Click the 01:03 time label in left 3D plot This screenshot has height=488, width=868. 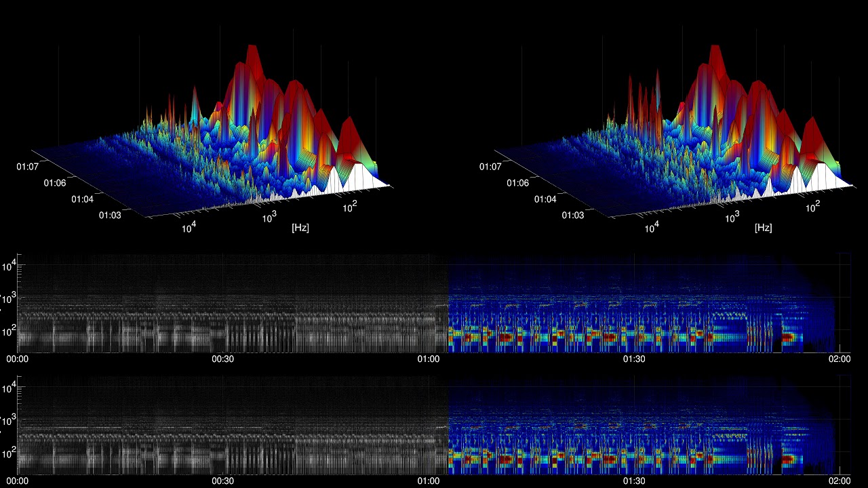coord(110,216)
